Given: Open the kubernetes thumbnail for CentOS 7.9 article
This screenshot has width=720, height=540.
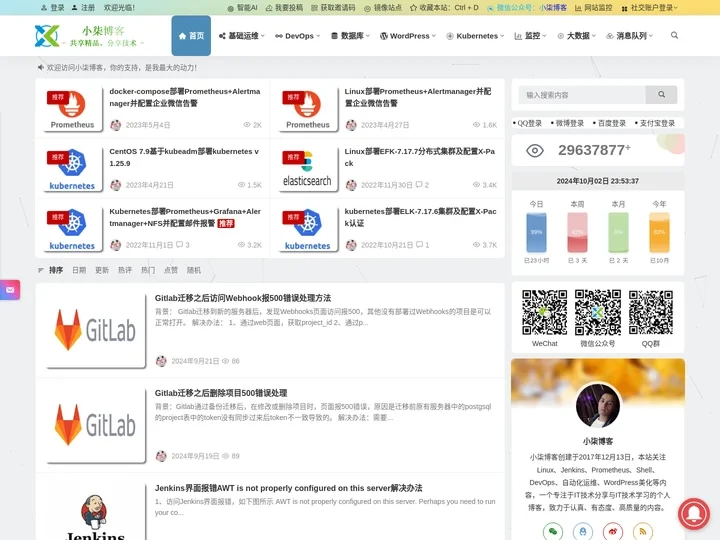Looking at the screenshot, I should 72,169.
